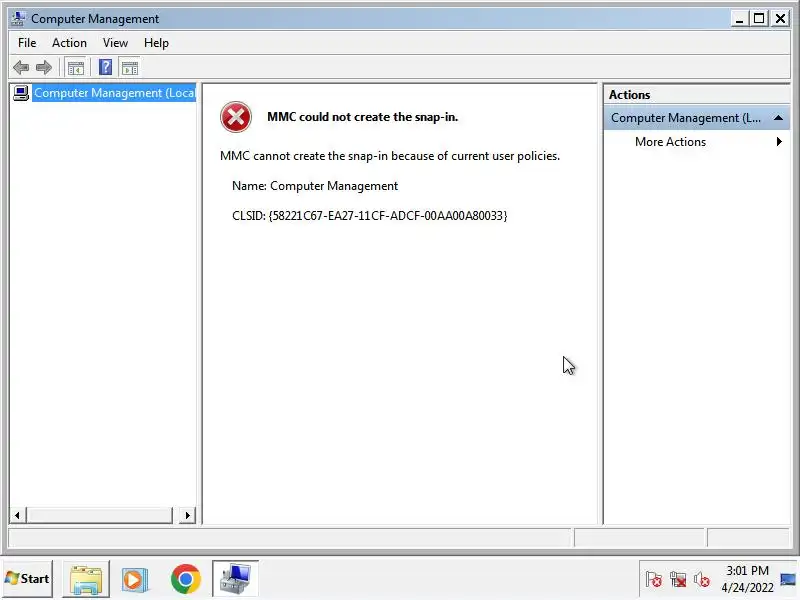Click the Computer Management title bar icon
The image size is (800, 600).
click(18, 19)
